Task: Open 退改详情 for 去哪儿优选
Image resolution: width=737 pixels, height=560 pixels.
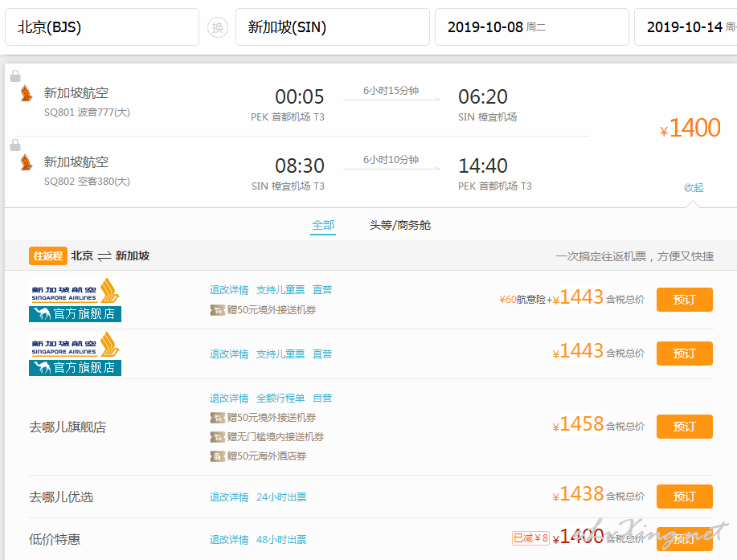Action: pos(229,497)
